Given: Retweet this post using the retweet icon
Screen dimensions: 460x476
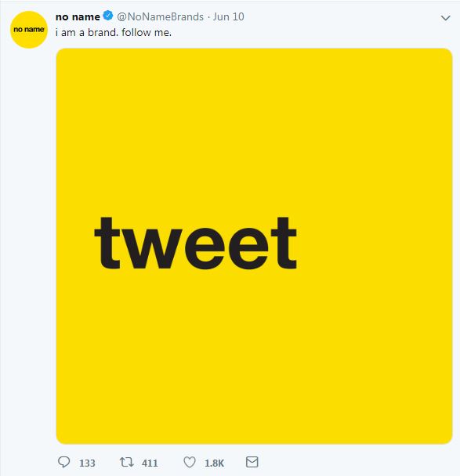Looking at the screenshot, I should click(126, 463).
